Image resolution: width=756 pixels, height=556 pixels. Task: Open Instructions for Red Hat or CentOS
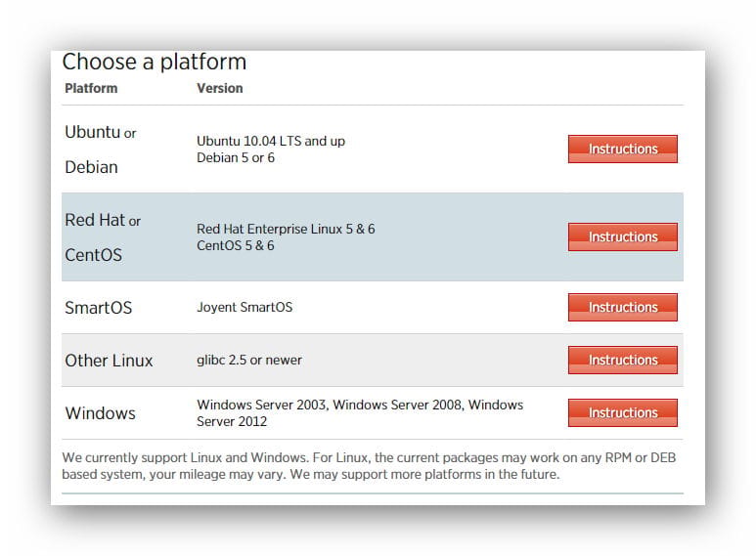[622, 236]
